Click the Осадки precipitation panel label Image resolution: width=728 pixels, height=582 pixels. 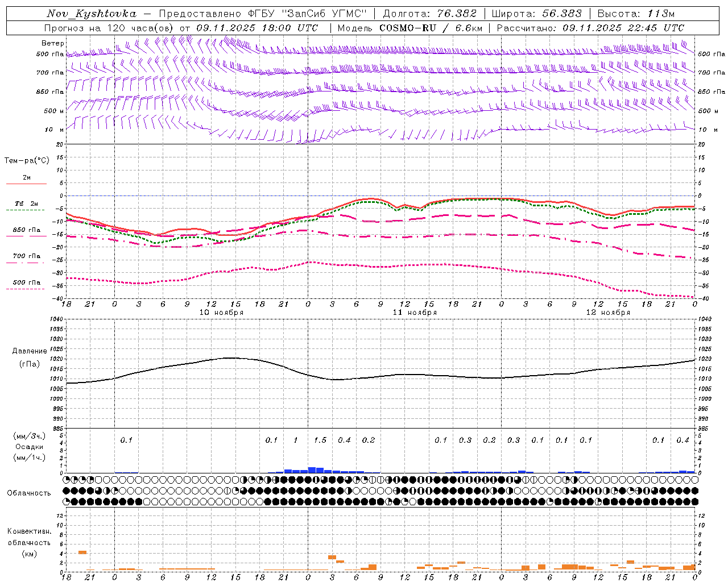(29, 447)
